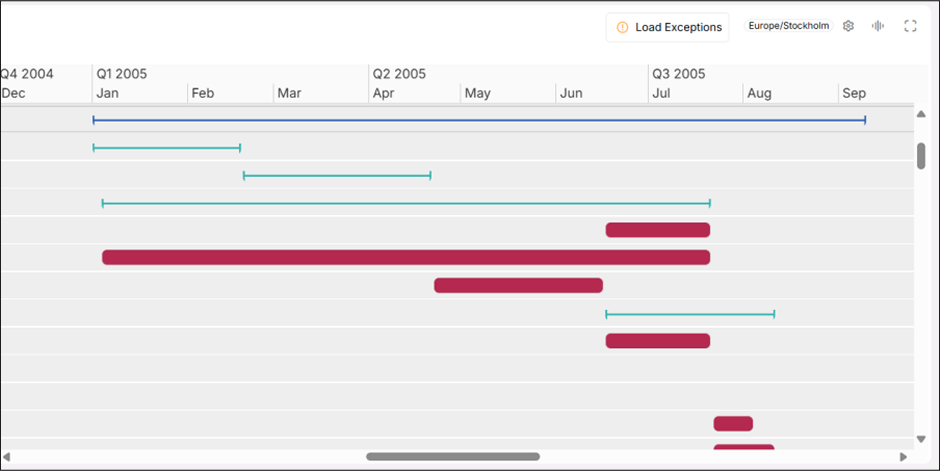
Task: Click the Jul month header
Action: pos(661,93)
